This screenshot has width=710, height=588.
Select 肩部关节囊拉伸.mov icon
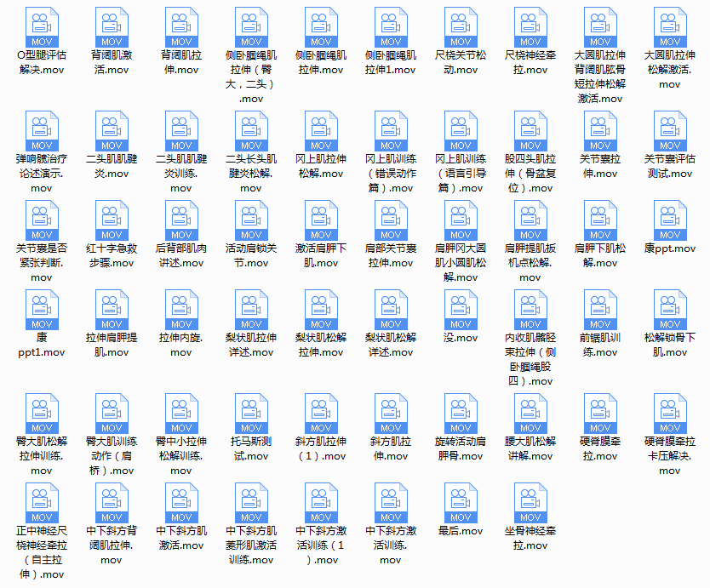point(391,220)
